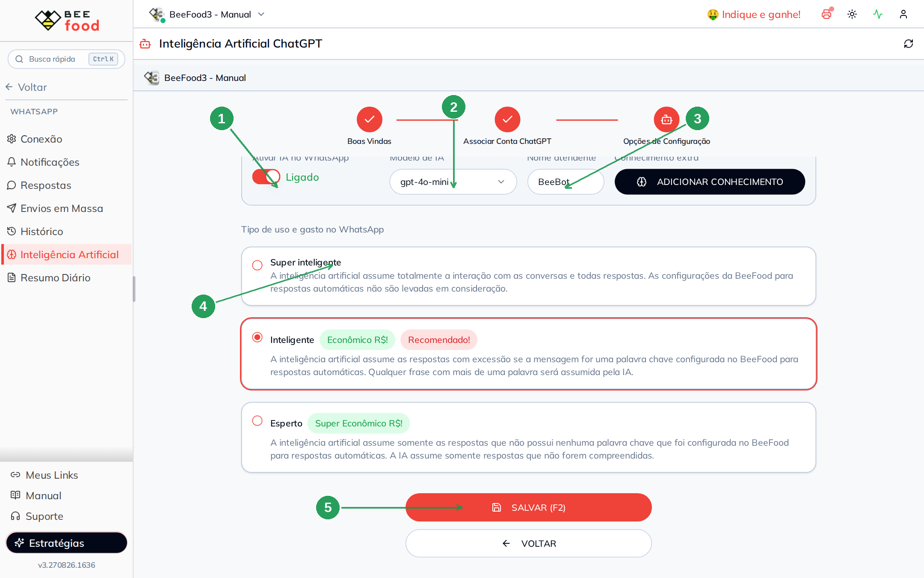This screenshot has width=924, height=578.
Task: Click the Meus Links chain icon
Action: 15,475
